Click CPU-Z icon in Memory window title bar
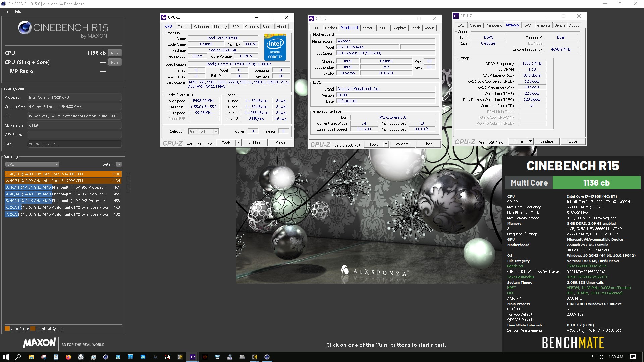 coord(456,16)
